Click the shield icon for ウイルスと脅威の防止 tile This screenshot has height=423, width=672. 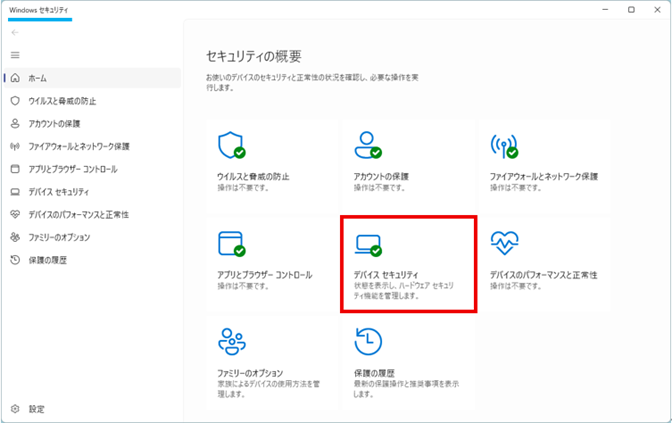coord(230,146)
